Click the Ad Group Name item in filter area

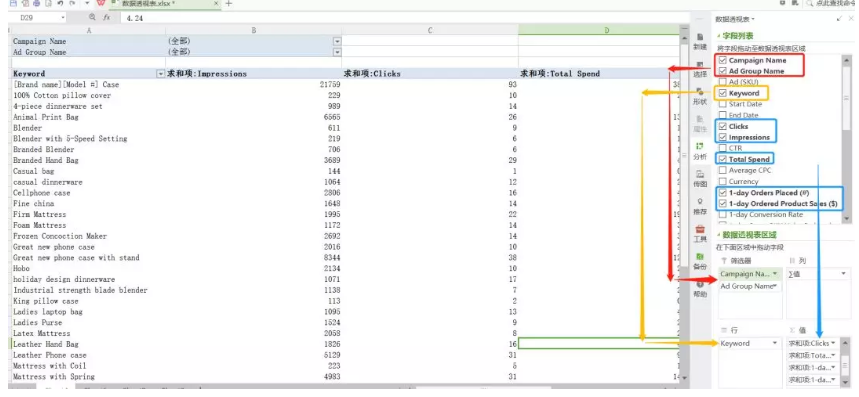pyautogui.click(x=749, y=286)
